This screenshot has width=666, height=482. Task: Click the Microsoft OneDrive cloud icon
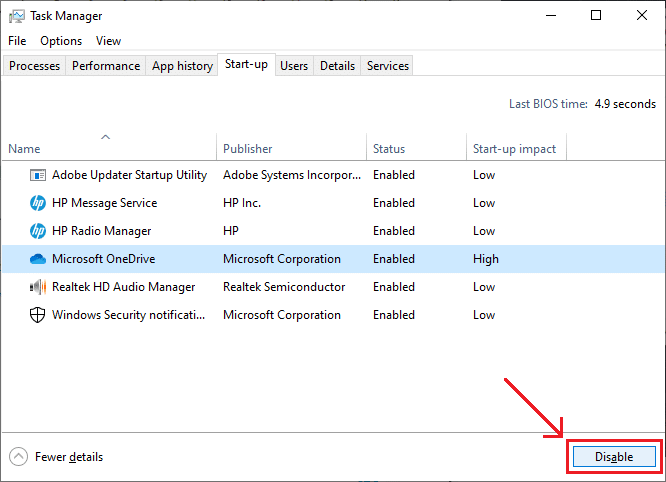38,259
